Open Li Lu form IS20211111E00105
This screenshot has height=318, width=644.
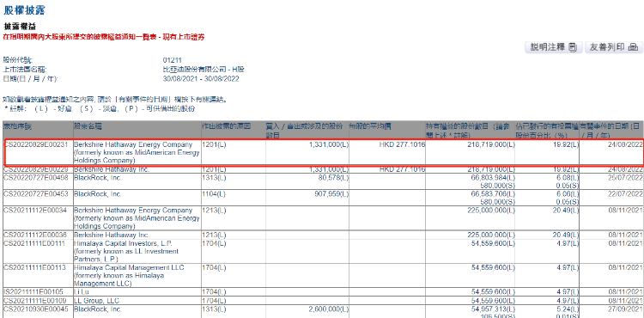tap(35, 292)
